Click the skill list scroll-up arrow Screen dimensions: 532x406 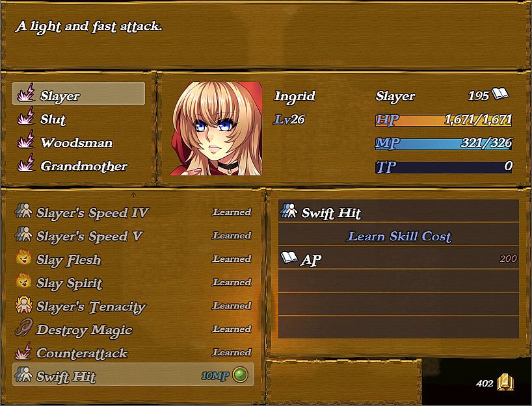pos(133,195)
